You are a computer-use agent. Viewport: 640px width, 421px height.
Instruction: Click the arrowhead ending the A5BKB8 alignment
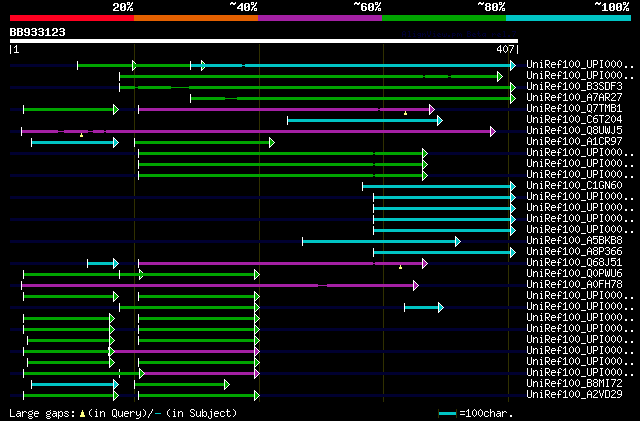(x=458, y=242)
